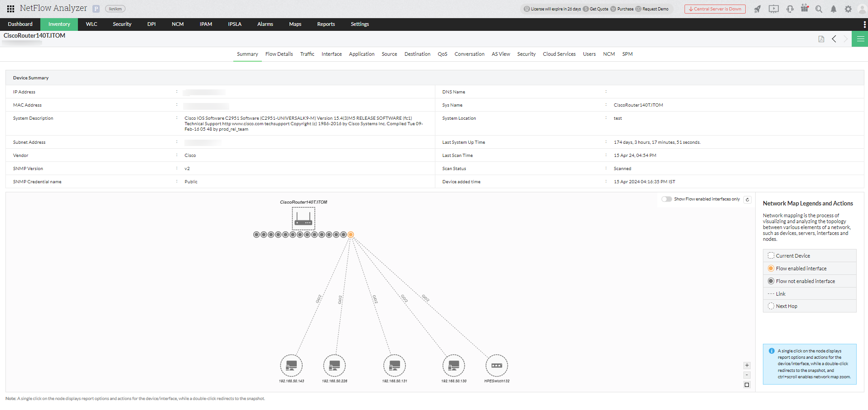
Task: Navigate back with the left chevron
Action: pos(834,39)
